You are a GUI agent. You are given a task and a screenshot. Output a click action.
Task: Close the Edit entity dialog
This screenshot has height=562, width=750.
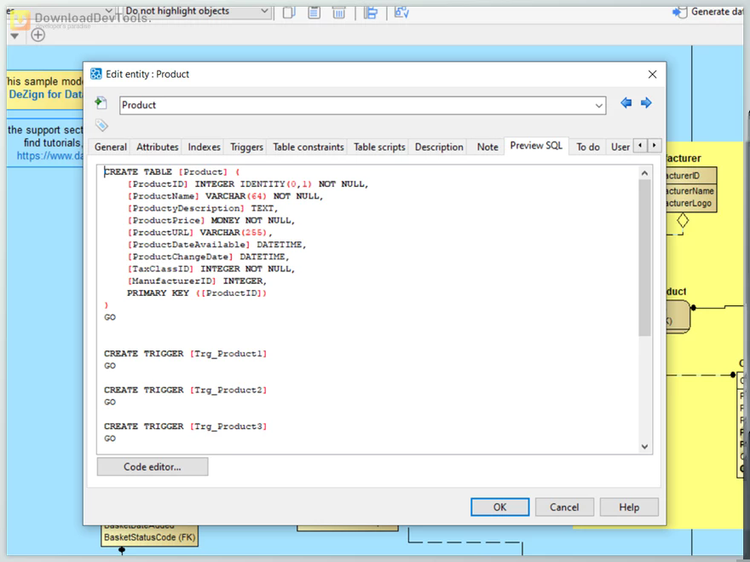coord(652,74)
